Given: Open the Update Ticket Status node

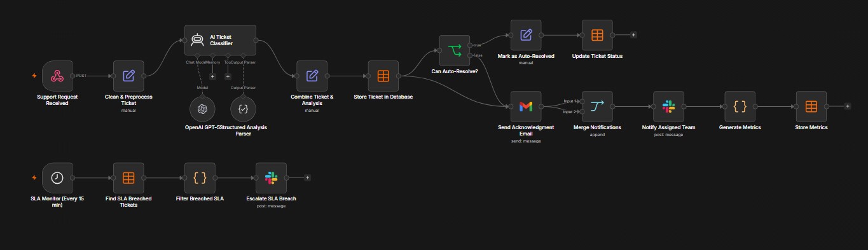Looking at the screenshot, I should coord(597,35).
